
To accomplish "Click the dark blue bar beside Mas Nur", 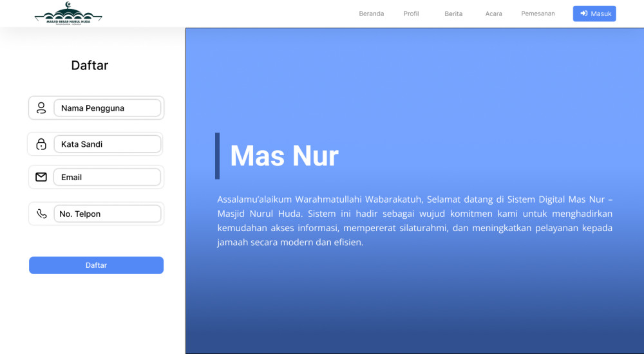I will point(217,156).
